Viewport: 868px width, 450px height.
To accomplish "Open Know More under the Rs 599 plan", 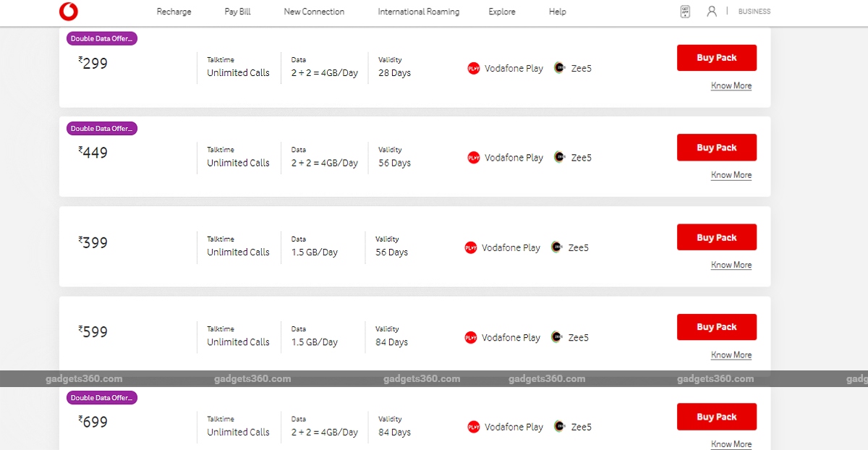I will coord(731,355).
